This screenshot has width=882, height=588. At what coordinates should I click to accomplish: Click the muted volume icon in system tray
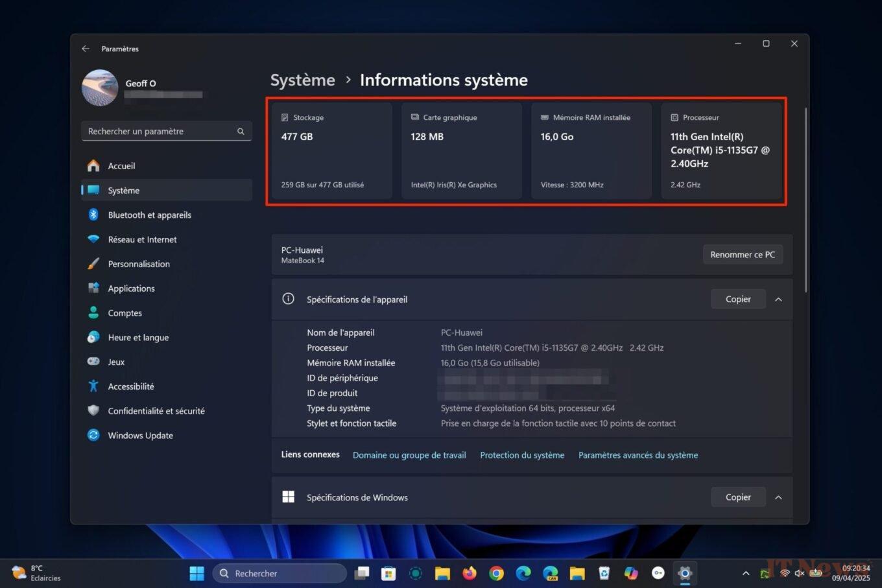click(800, 573)
